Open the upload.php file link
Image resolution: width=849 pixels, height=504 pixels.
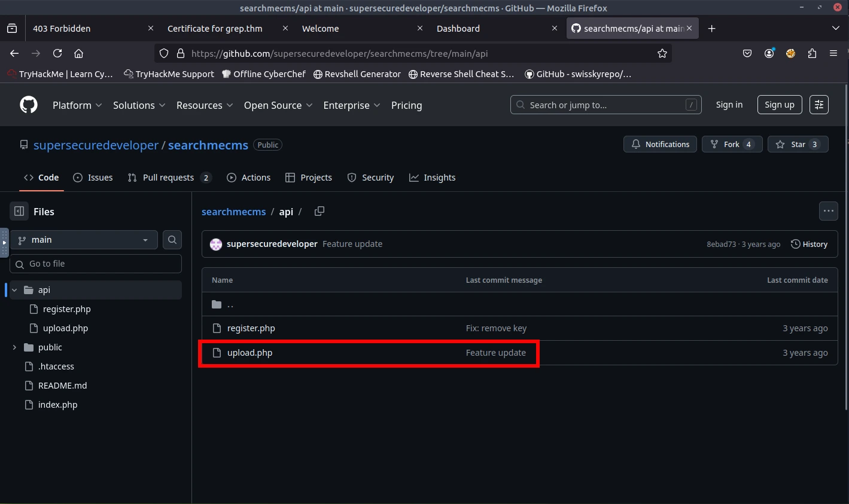[x=249, y=353]
